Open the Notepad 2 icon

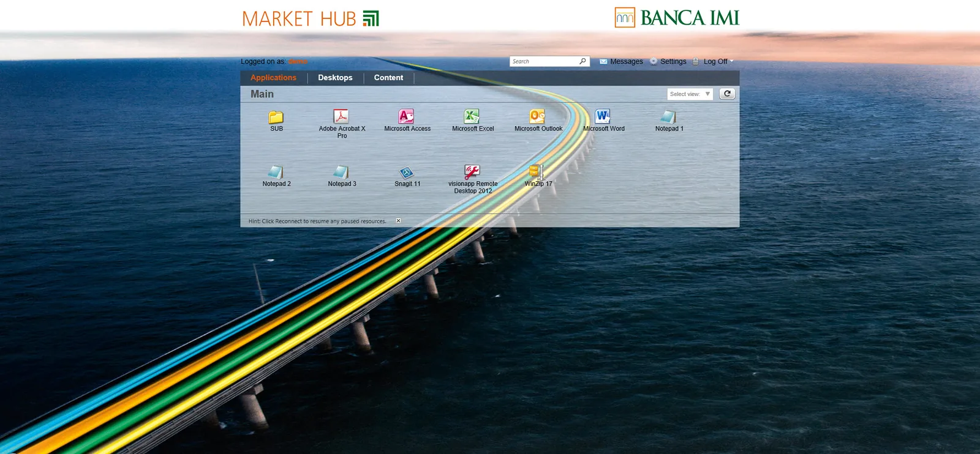tap(276, 172)
